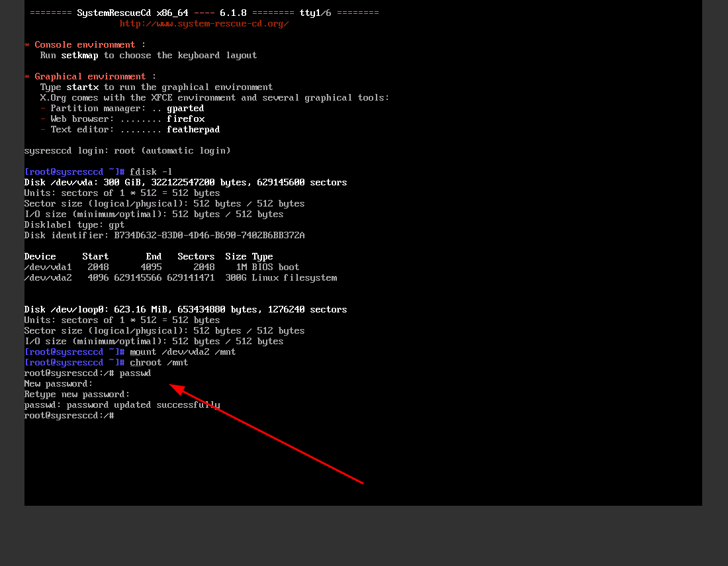
Task: Select the disk identifier B734D632 value
Action: pyautogui.click(x=209, y=236)
